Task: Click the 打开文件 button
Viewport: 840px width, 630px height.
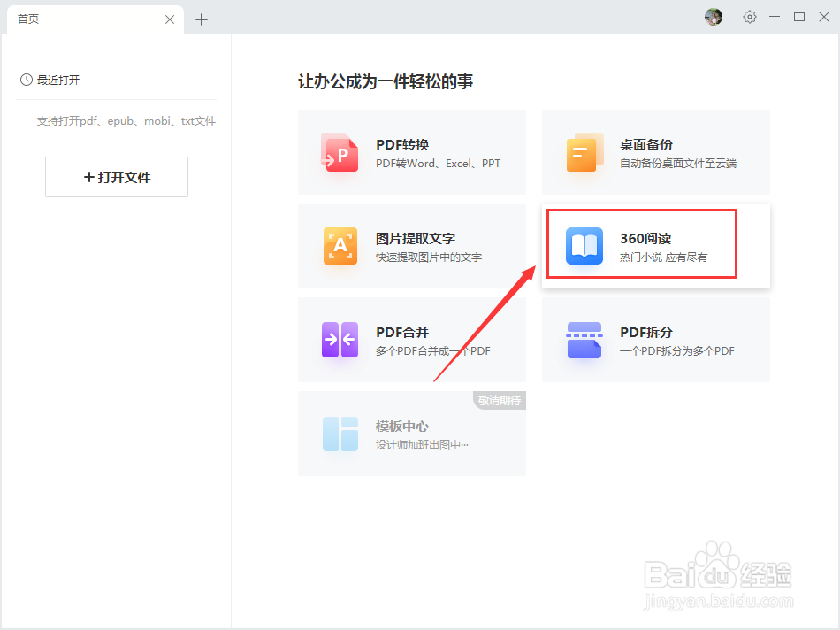Action: [x=117, y=177]
